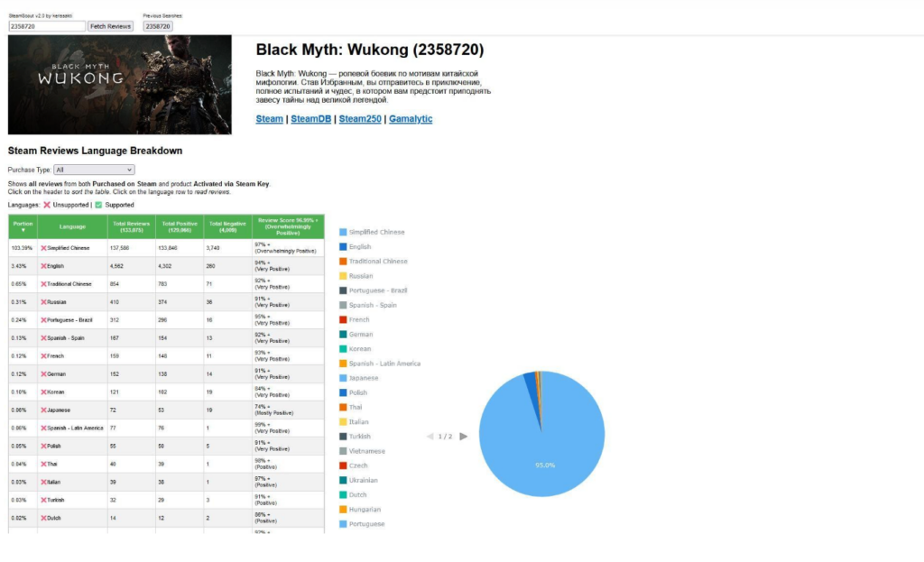Click the Italian table row name
This screenshot has height=562, width=924.
click(54, 482)
